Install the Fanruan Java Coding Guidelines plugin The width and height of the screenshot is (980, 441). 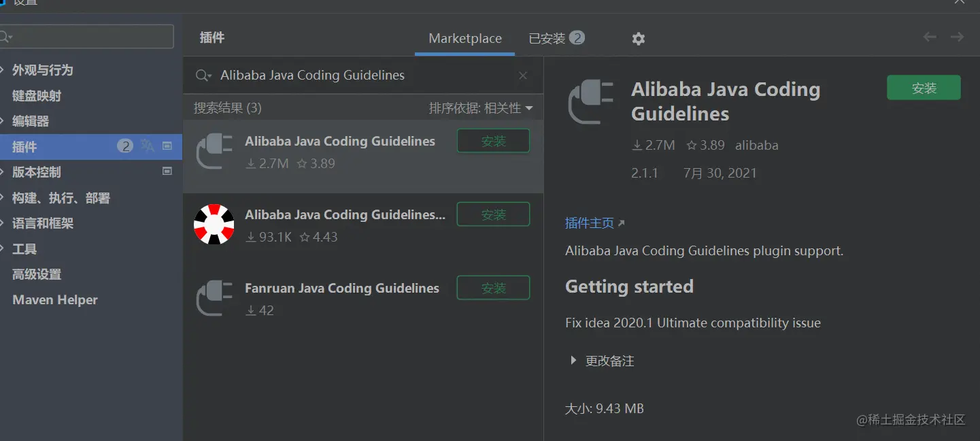tap(493, 288)
